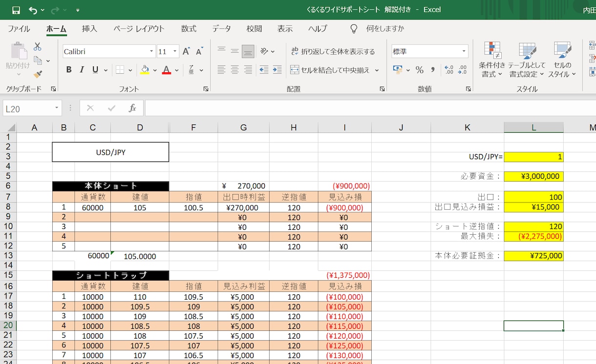
Task: Open the merge cells dropdown arrow
Action: pyautogui.click(x=377, y=70)
